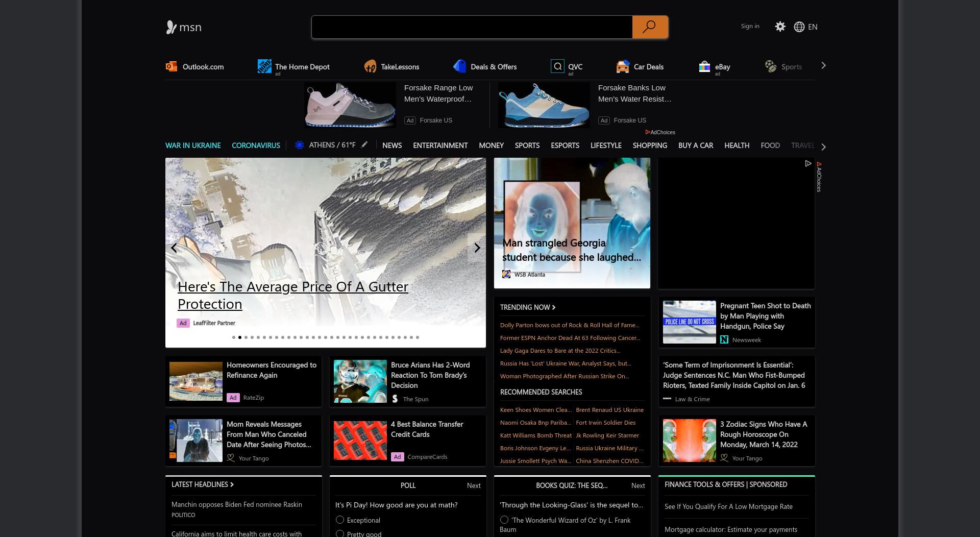980x537 pixels.
Task: Click Newsweek source logo
Action: coord(724,339)
